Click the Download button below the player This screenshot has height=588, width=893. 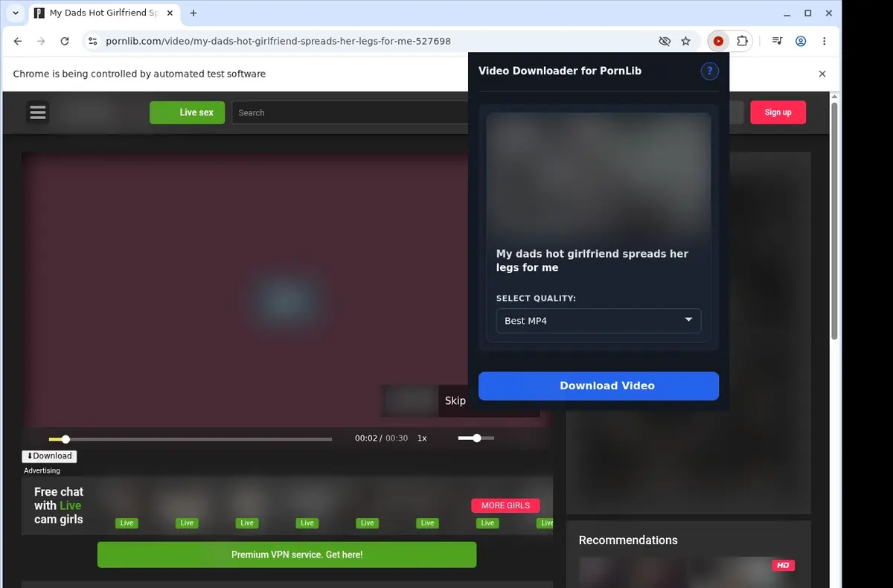(x=49, y=456)
